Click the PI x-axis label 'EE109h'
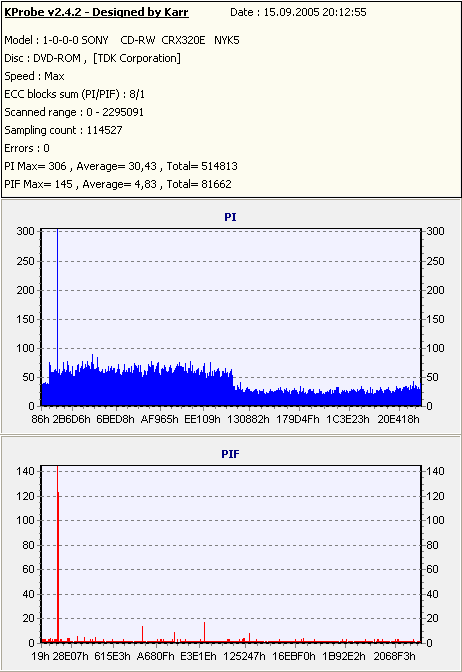 (x=202, y=419)
